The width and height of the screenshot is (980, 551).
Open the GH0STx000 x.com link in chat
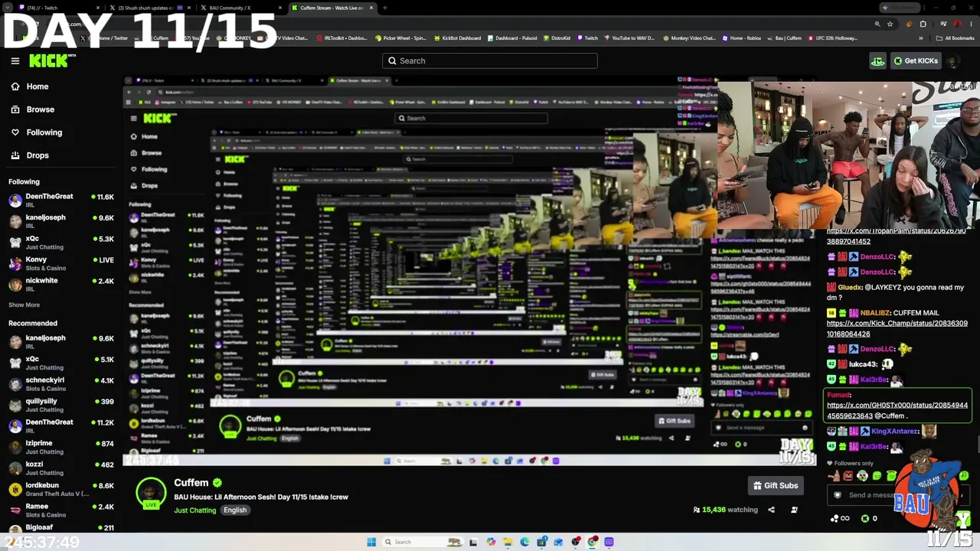897,410
